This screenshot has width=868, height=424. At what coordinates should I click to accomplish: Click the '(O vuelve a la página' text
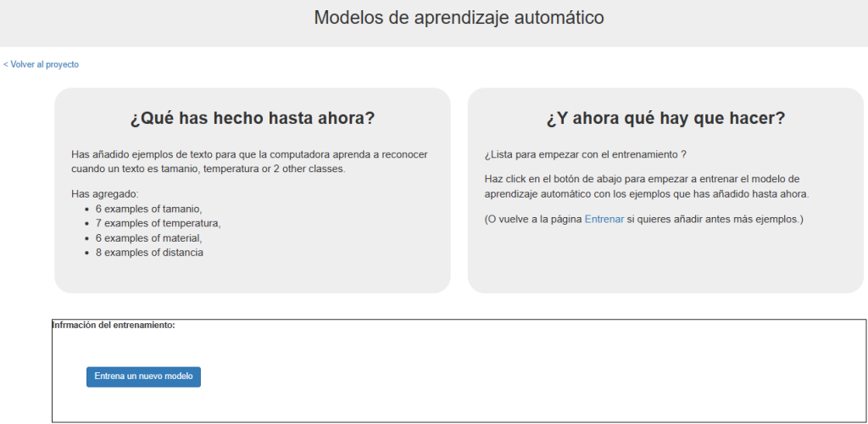533,219
